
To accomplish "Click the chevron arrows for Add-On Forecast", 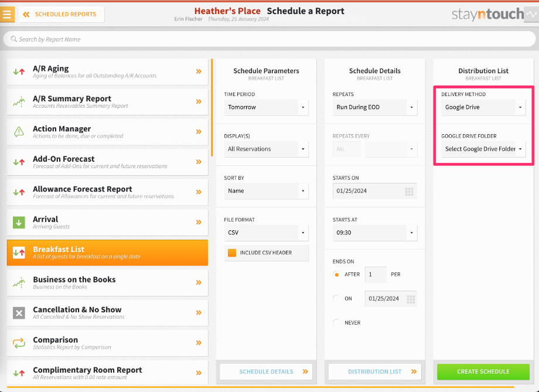I will tap(199, 162).
